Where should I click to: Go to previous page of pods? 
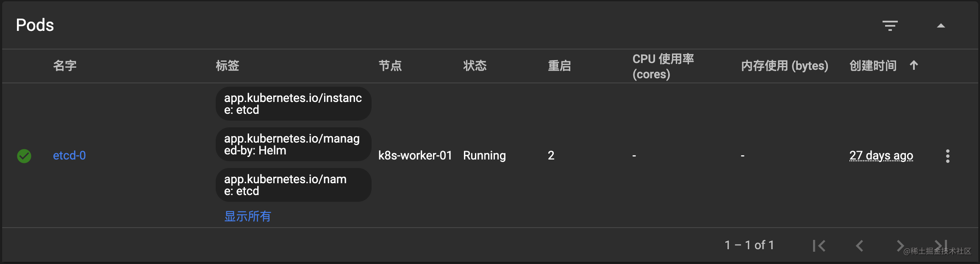pos(859,246)
